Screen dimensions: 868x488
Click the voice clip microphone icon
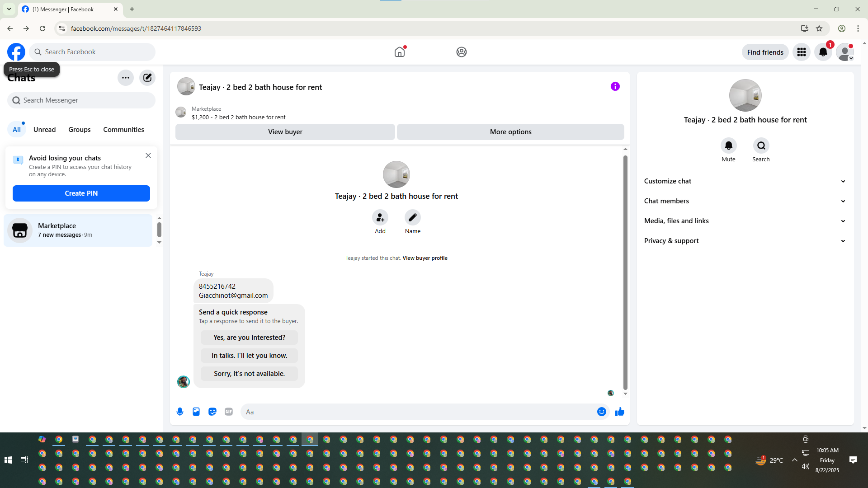coord(180,412)
